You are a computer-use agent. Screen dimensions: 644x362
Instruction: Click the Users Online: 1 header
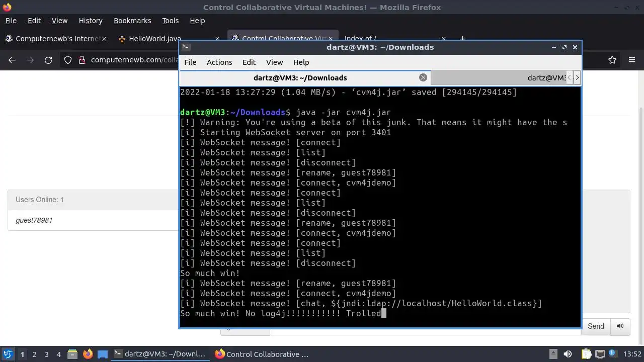[94, 200]
